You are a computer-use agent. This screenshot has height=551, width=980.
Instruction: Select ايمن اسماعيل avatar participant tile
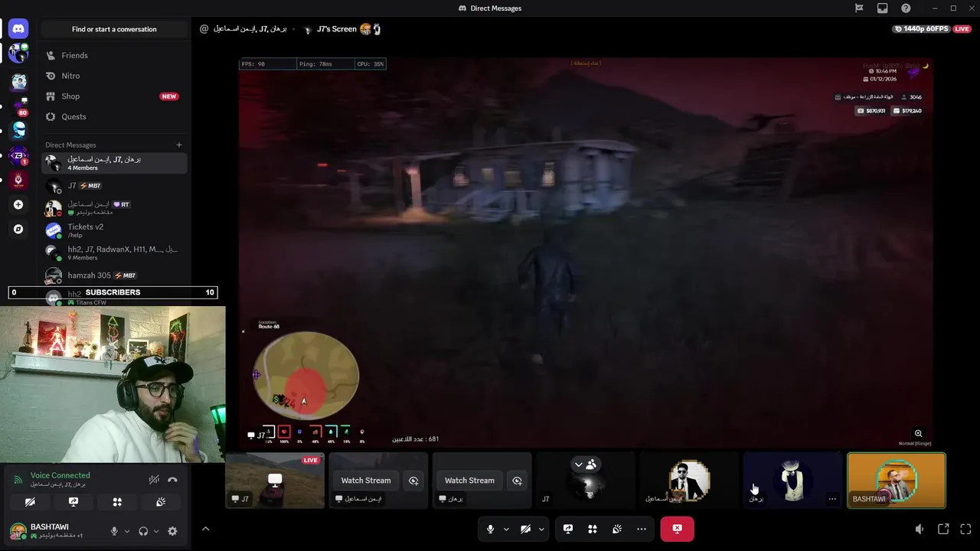[x=689, y=481]
